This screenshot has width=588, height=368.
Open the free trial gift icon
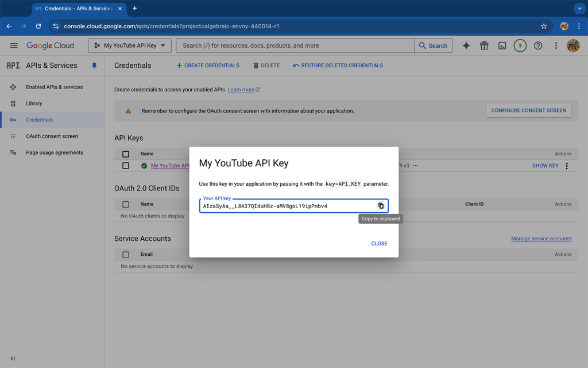click(x=484, y=45)
